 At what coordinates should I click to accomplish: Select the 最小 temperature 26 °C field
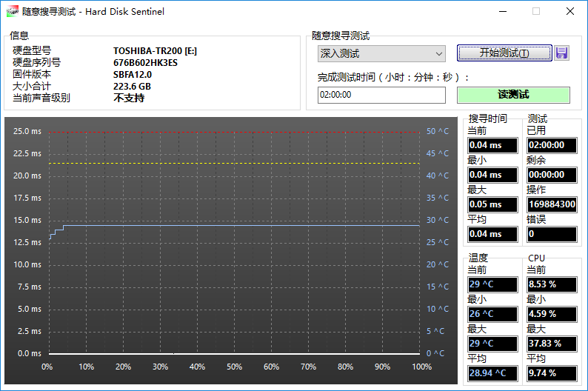coord(492,314)
